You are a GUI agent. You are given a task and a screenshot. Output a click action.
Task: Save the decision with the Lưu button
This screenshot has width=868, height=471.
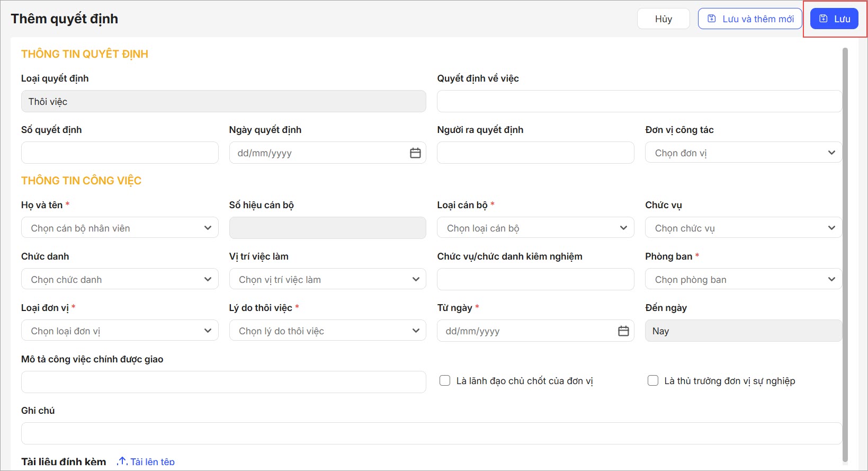(834, 19)
